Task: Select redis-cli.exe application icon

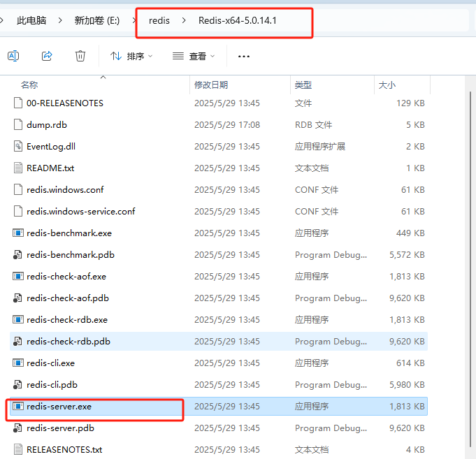Action: coord(18,363)
